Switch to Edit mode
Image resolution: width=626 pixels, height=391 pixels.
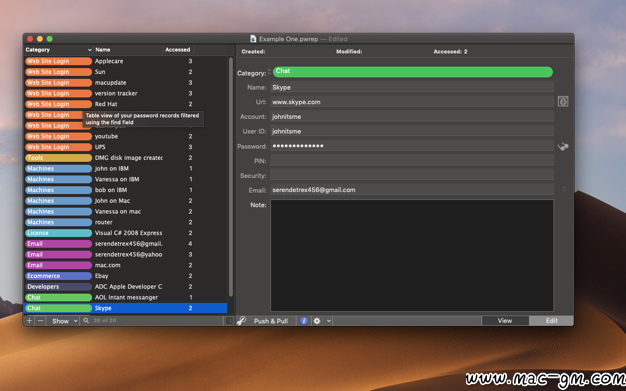coord(551,321)
